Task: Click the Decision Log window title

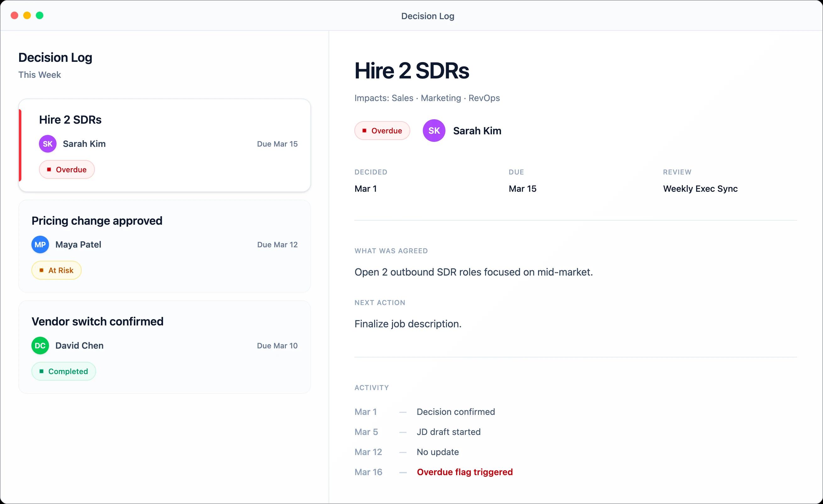Action: pos(428,16)
